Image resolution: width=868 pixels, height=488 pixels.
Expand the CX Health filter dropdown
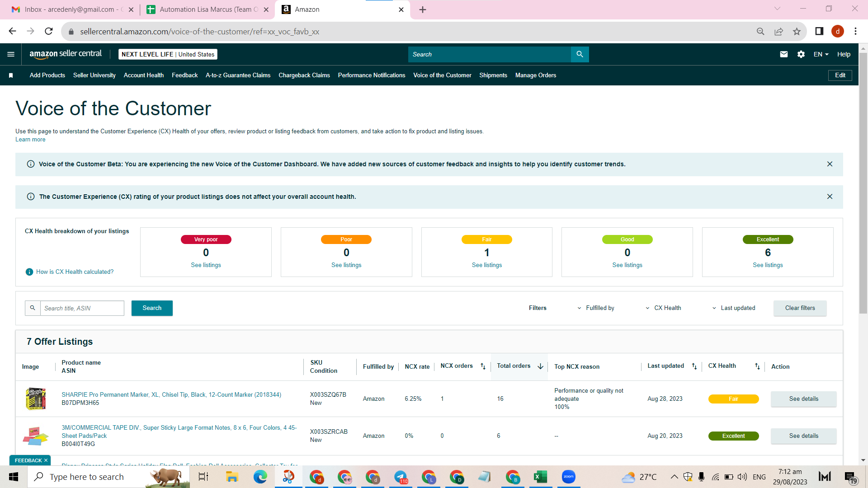pyautogui.click(x=663, y=308)
